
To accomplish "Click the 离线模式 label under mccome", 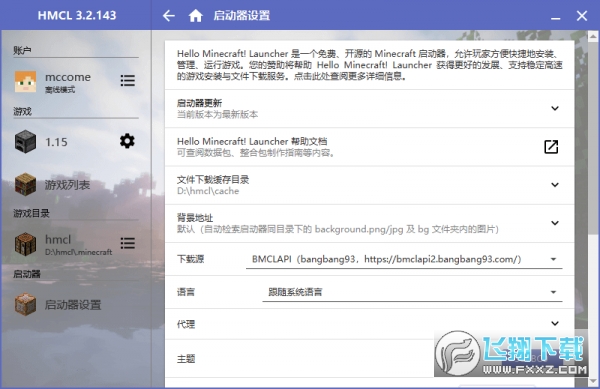I will pyautogui.click(x=60, y=90).
